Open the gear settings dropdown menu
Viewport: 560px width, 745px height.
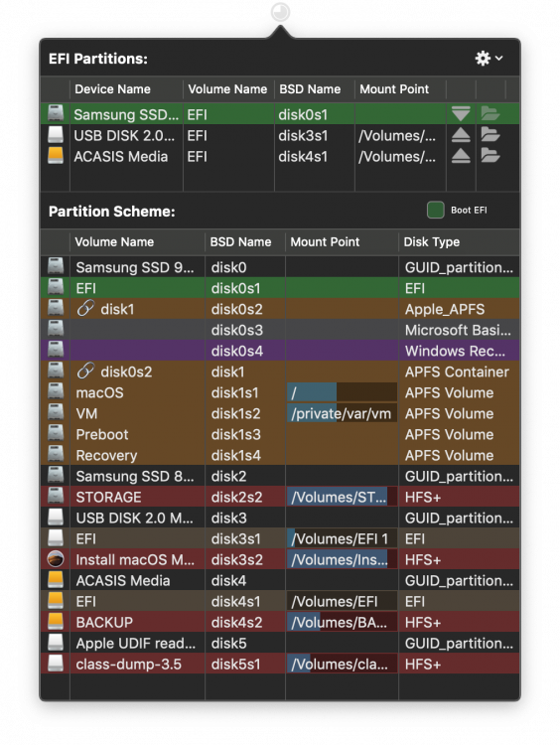click(x=489, y=58)
